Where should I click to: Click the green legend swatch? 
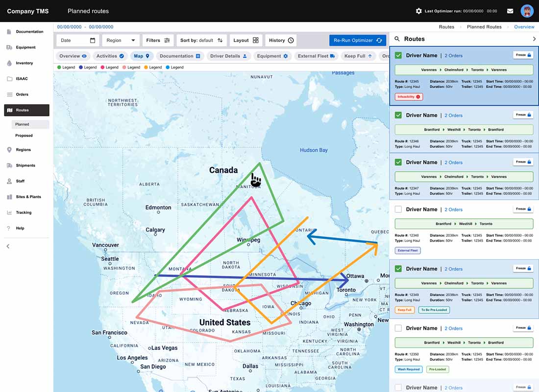(59, 67)
